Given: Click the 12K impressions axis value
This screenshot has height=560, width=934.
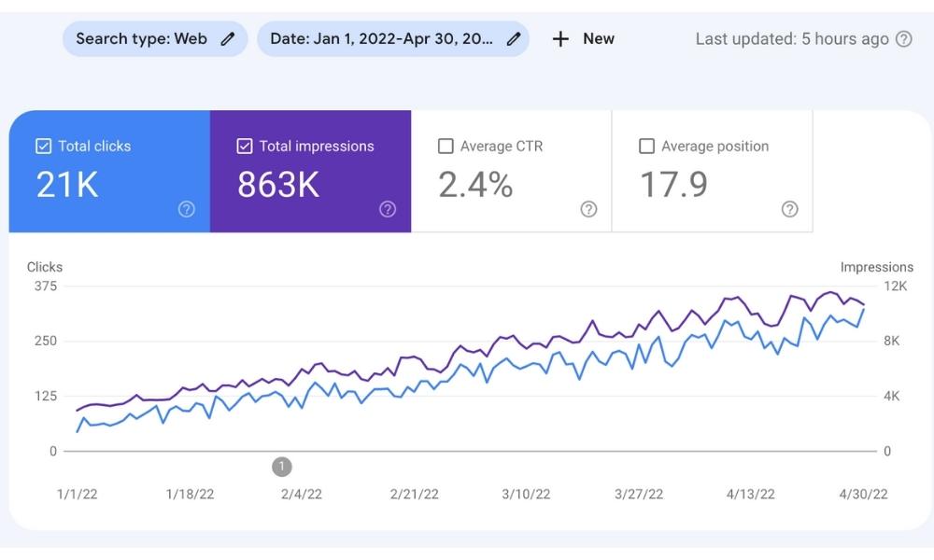Looking at the screenshot, I should tap(896, 287).
